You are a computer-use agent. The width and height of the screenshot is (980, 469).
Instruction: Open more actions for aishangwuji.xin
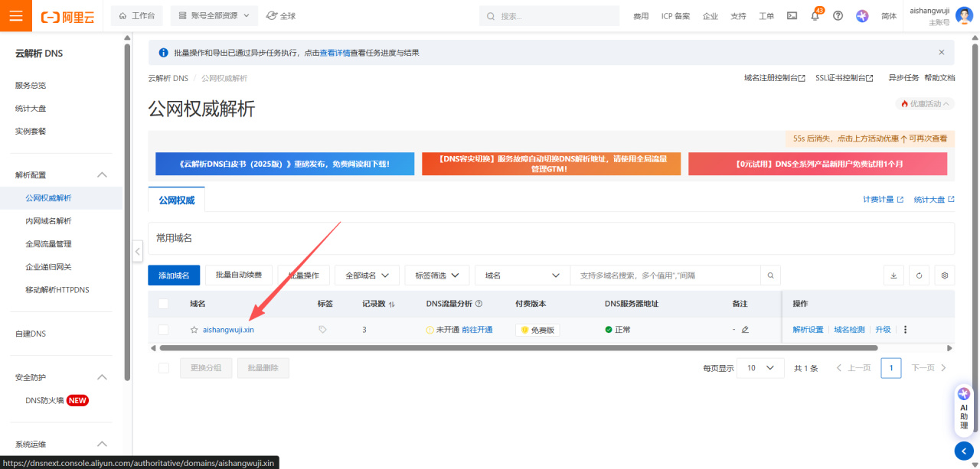(905, 330)
